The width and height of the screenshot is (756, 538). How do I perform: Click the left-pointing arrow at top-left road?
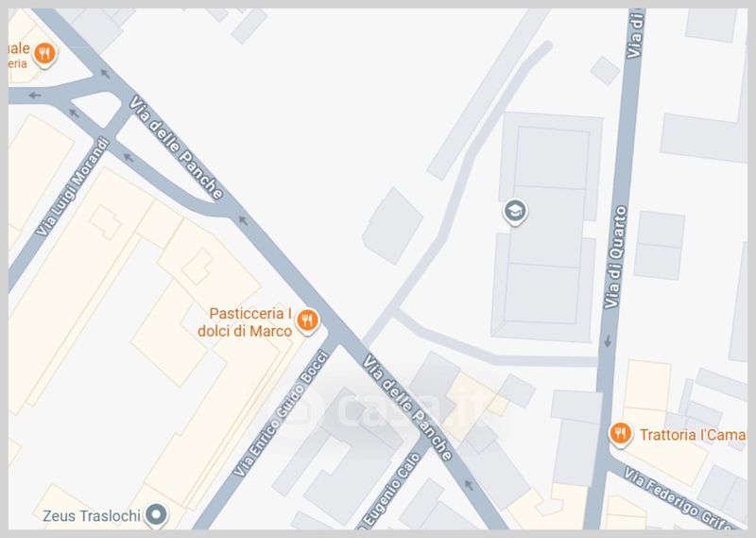tap(34, 95)
